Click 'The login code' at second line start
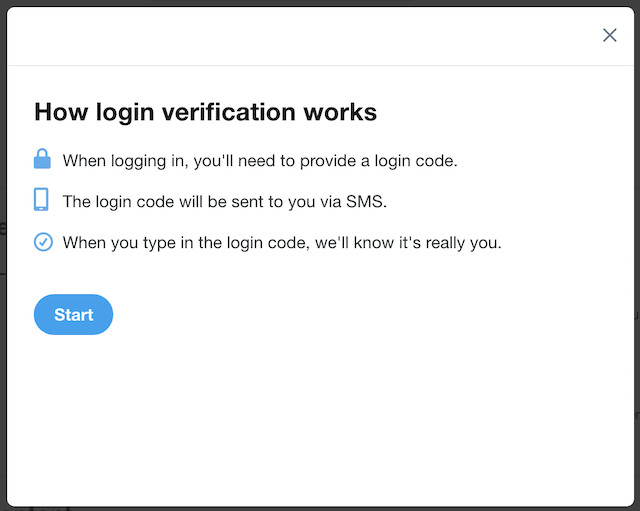640x511 pixels. pyautogui.click(x=113, y=201)
